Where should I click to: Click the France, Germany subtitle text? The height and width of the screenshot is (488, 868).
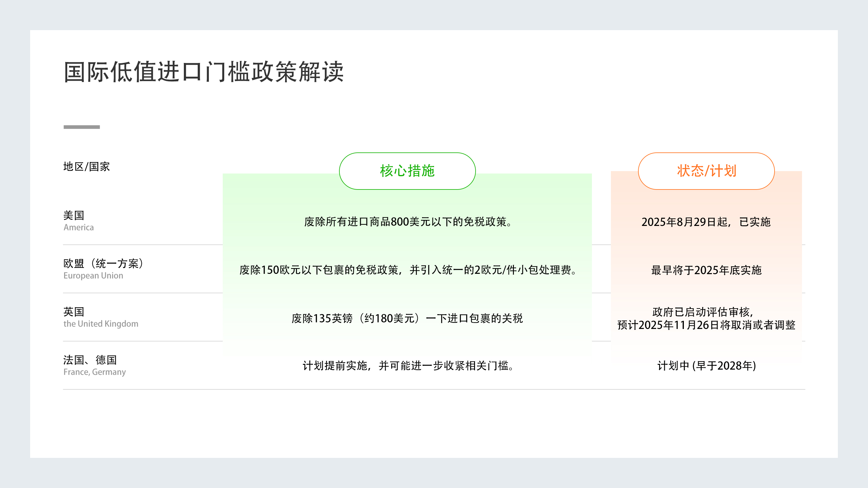click(94, 372)
